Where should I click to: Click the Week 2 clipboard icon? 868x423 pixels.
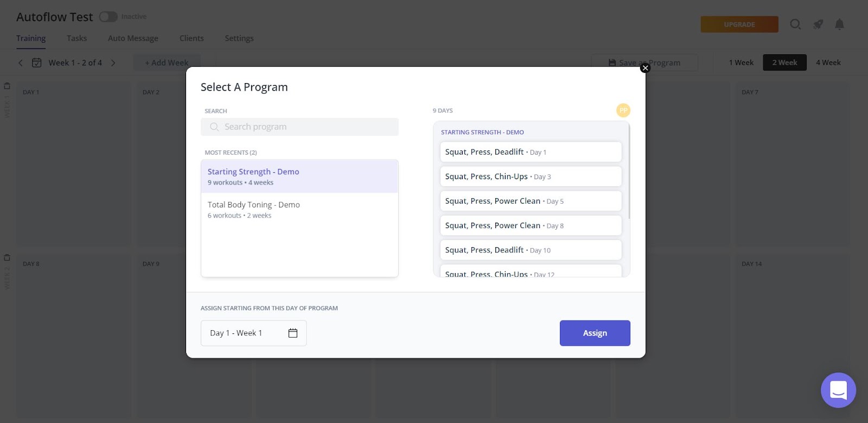click(7, 257)
